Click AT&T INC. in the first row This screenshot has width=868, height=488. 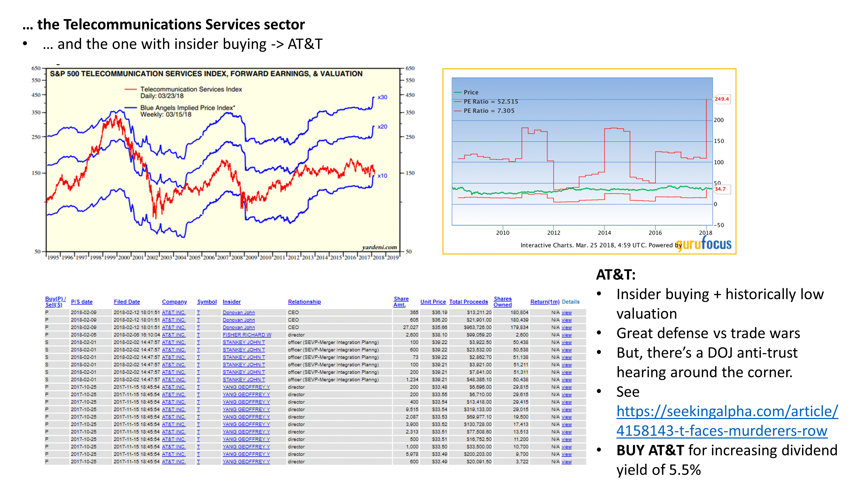174,313
